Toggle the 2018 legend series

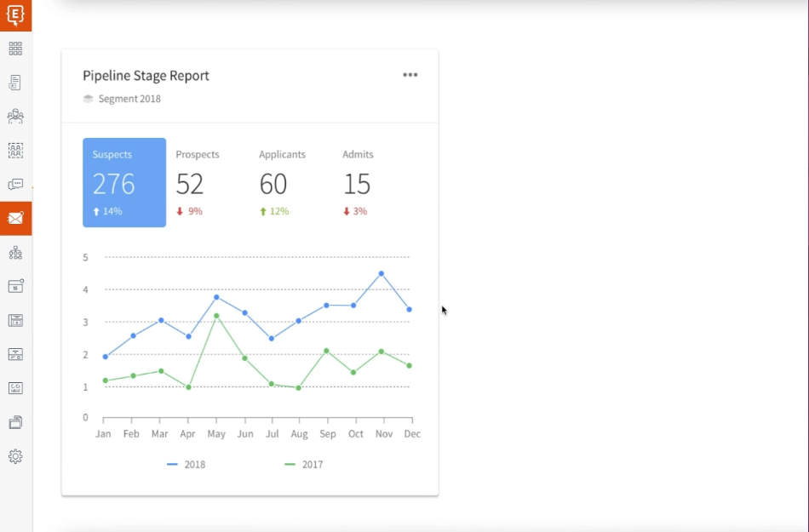click(x=186, y=465)
